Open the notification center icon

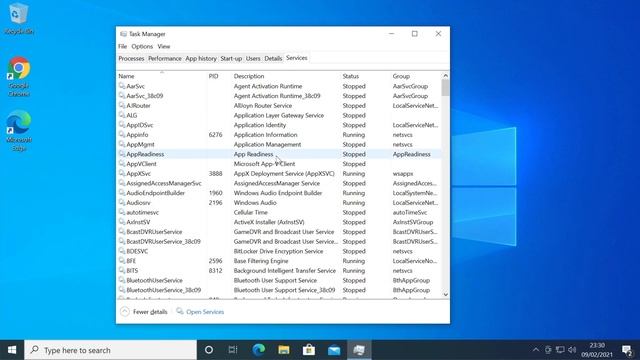[627, 350]
